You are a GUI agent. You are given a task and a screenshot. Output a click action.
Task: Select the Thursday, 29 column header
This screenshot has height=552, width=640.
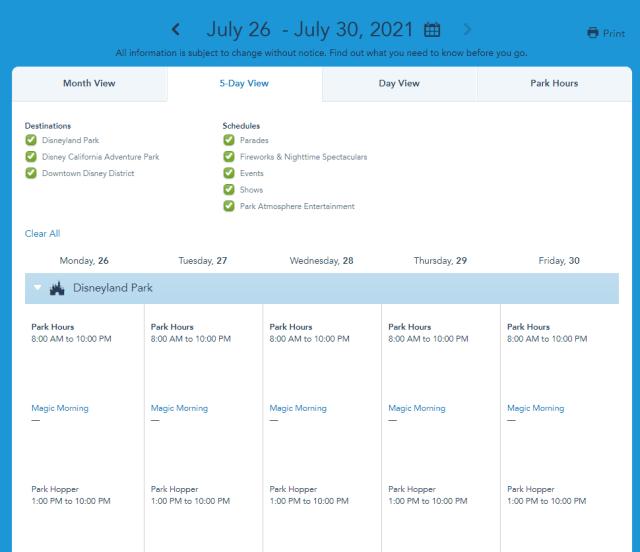click(440, 260)
